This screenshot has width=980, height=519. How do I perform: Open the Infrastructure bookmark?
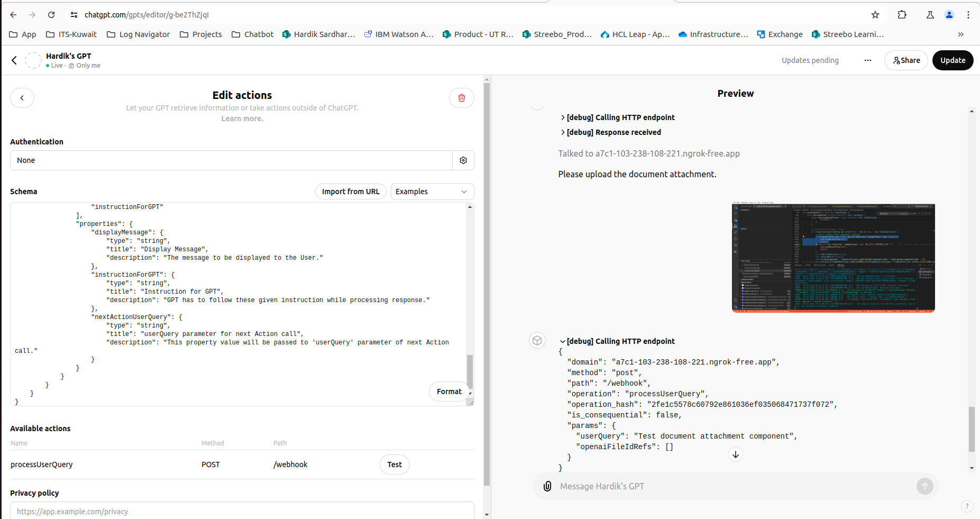coord(713,34)
